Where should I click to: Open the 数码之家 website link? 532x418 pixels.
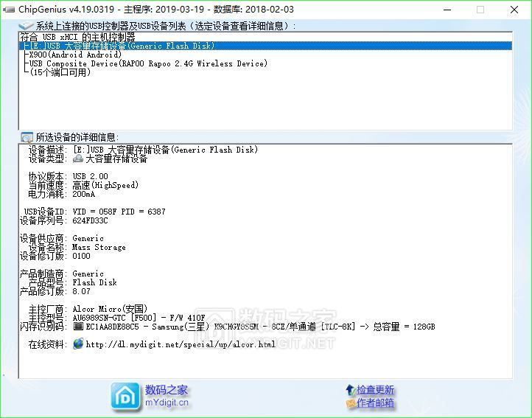click(167, 390)
